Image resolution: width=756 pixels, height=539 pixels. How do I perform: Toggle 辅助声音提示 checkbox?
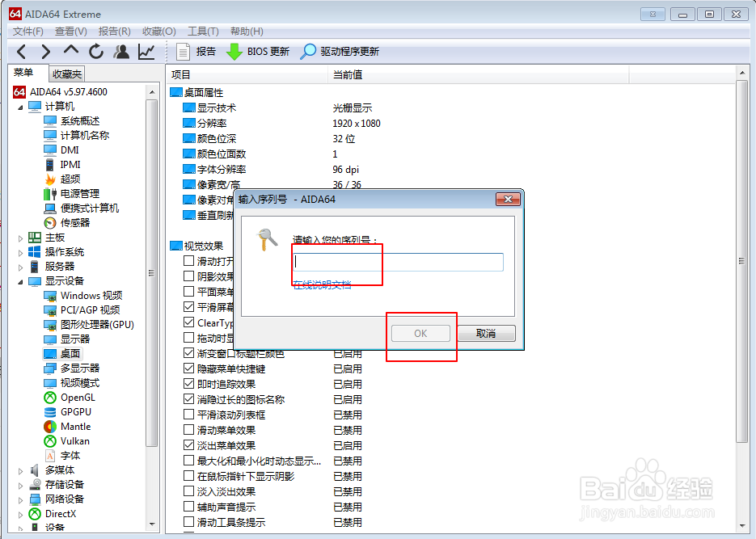189,507
